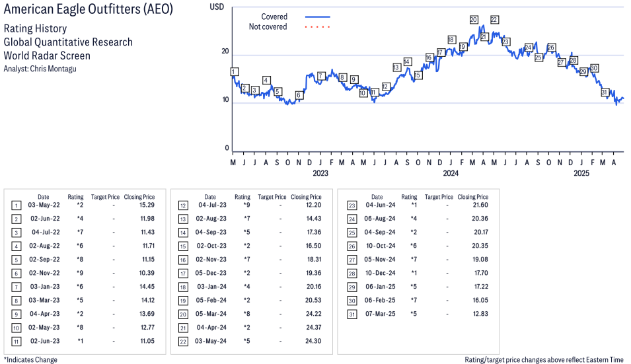Click the *Indicates Change footnote
This screenshot has height=364, width=631.
[30, 359]
